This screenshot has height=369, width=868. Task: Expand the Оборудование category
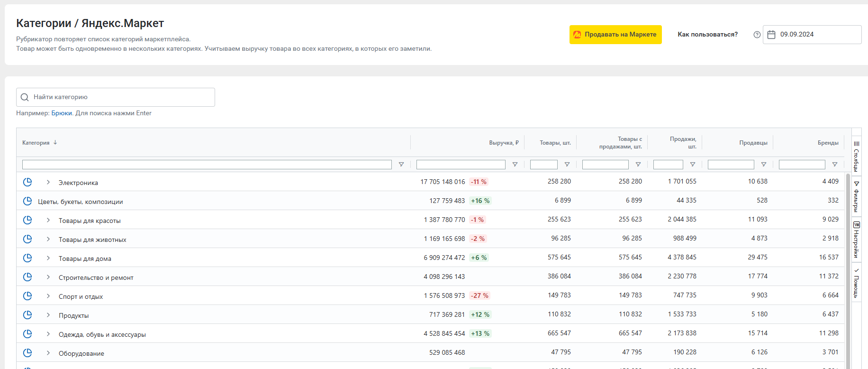tap(48, 353)
